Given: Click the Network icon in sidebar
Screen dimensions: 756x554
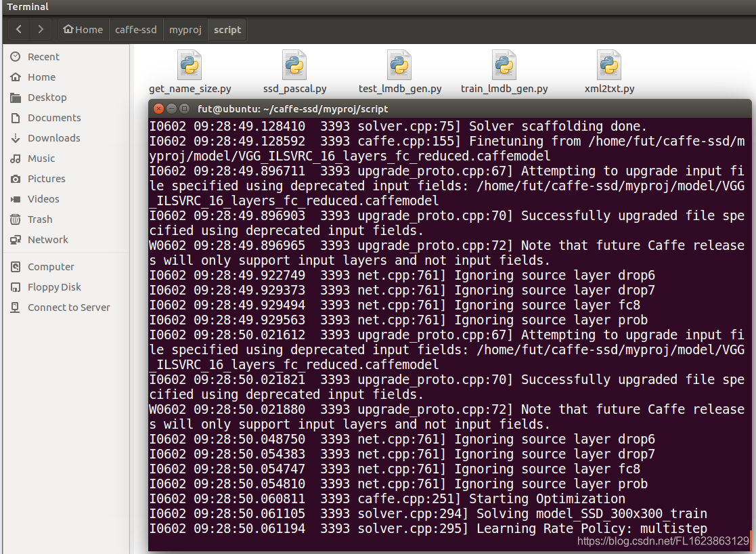Looking at the screenshot, I should (16, 240).
